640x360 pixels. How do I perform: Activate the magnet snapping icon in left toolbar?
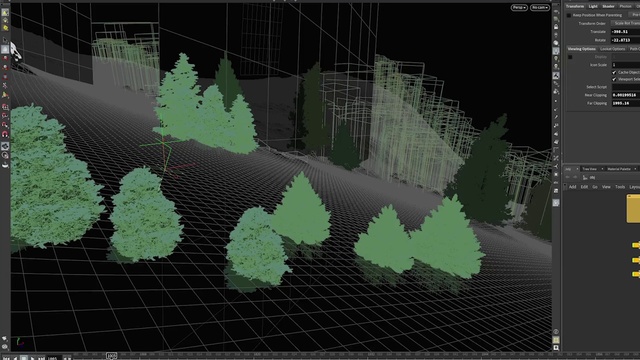[5, 134]
